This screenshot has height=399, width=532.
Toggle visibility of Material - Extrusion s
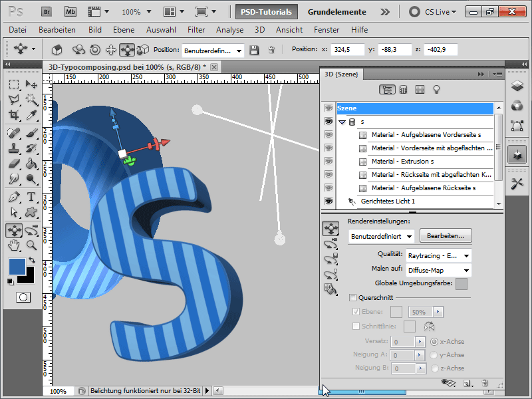(329, 161)
